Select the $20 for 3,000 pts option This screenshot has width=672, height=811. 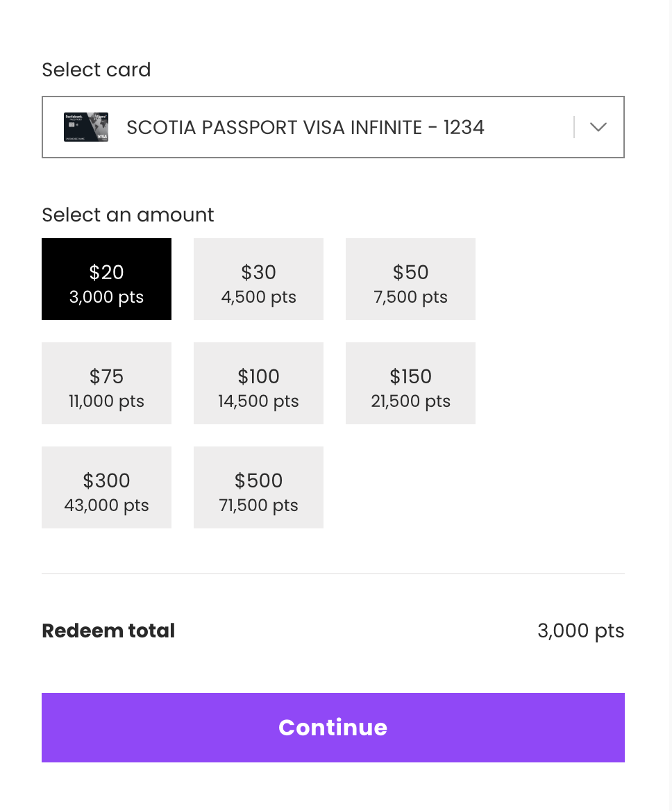[x=106, y=279]
